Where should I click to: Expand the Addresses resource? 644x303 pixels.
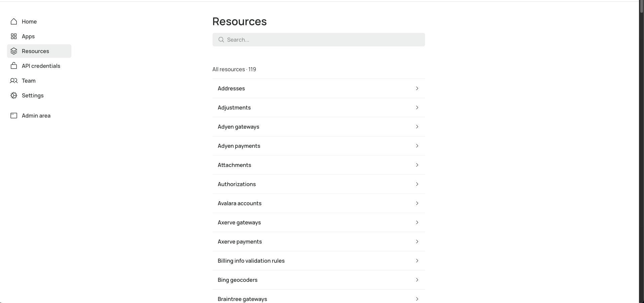[417, 88]
